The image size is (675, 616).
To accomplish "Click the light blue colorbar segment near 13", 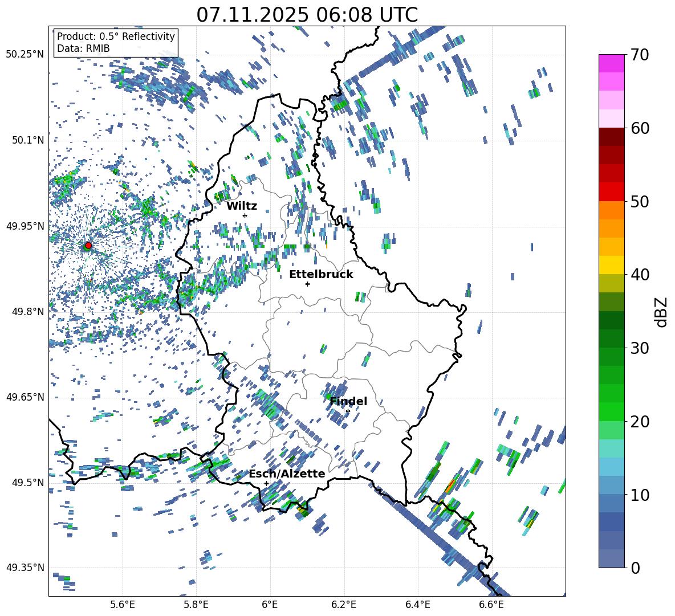I will [611, 467].
